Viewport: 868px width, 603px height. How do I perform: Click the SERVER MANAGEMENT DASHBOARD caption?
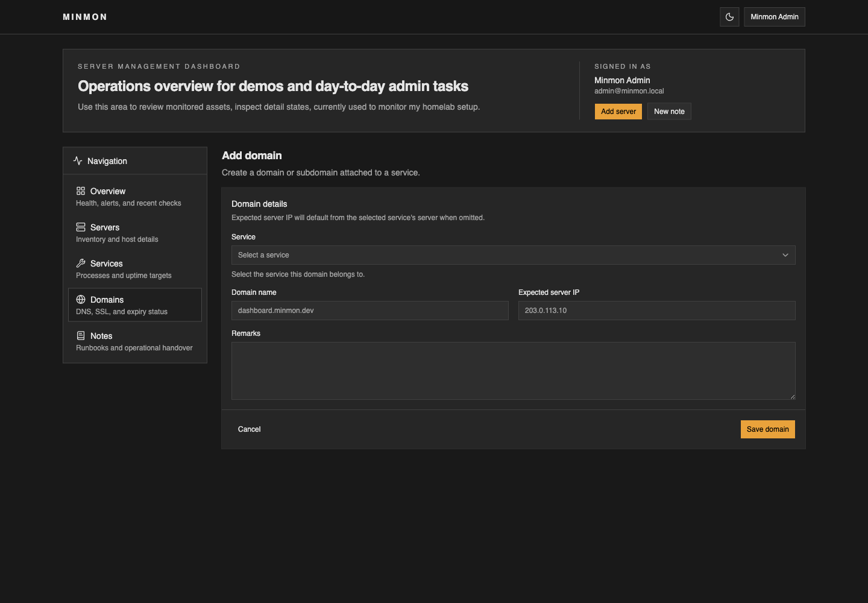[x=159, y=66]
